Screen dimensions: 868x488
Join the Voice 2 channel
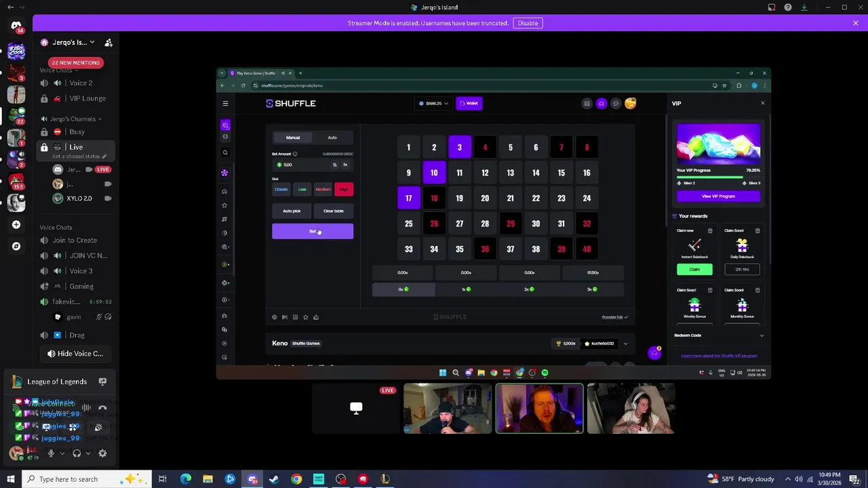click(x=75, y=83)
